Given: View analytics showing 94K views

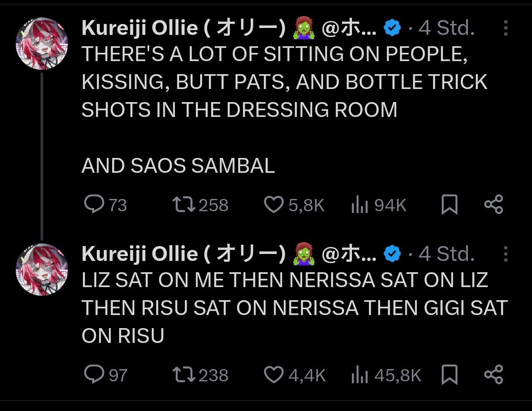Looking at the screenshot, I should (x=358, y=205).
